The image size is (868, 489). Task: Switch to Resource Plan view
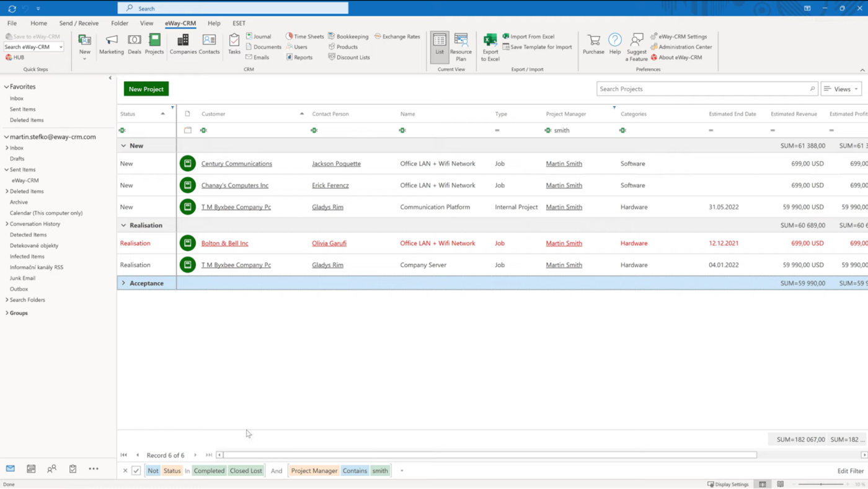461,47
